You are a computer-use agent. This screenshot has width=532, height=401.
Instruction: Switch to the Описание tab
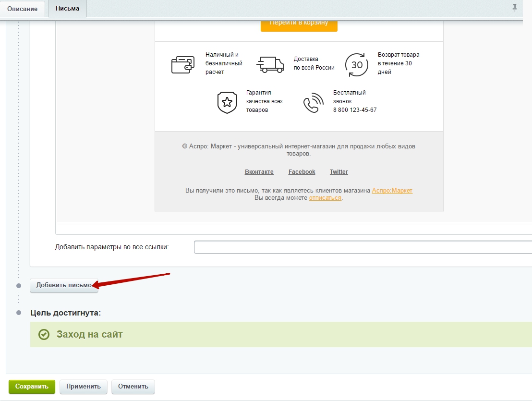pos(23,9)
